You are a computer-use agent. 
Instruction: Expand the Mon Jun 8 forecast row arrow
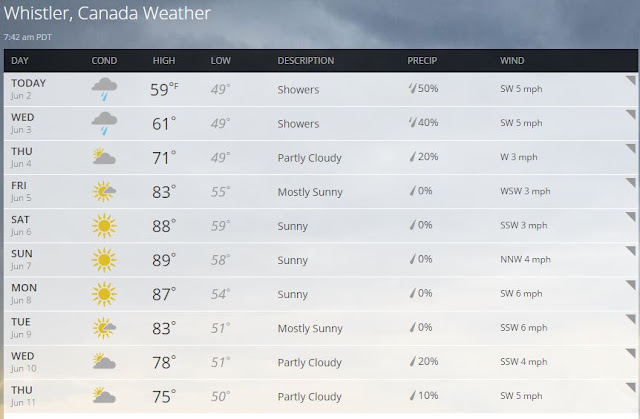pos(631,285)
